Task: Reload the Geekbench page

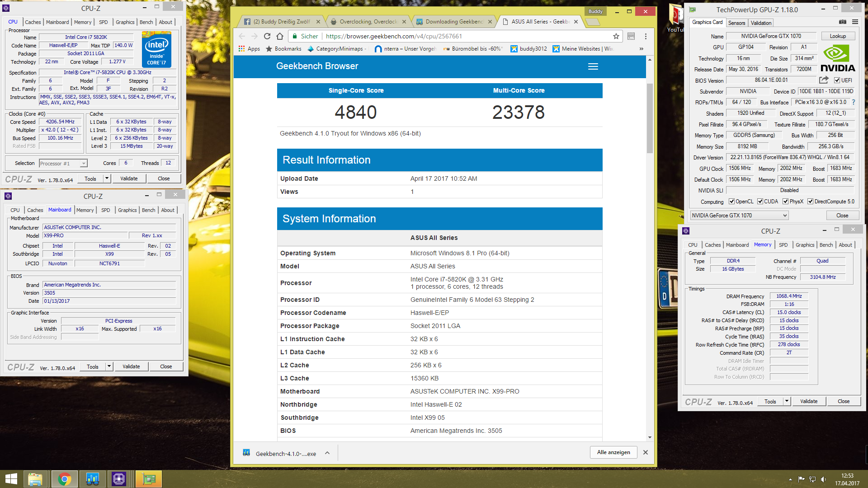Action: [267, 36]
